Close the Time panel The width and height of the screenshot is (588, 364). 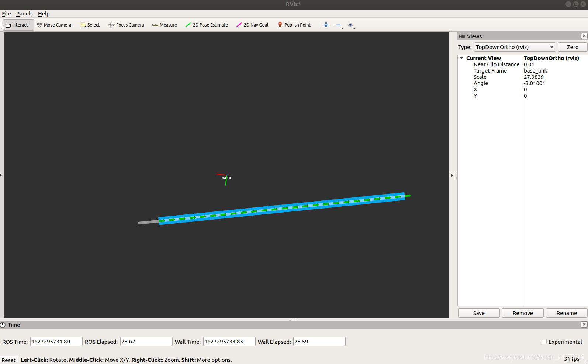coord(584,324)
